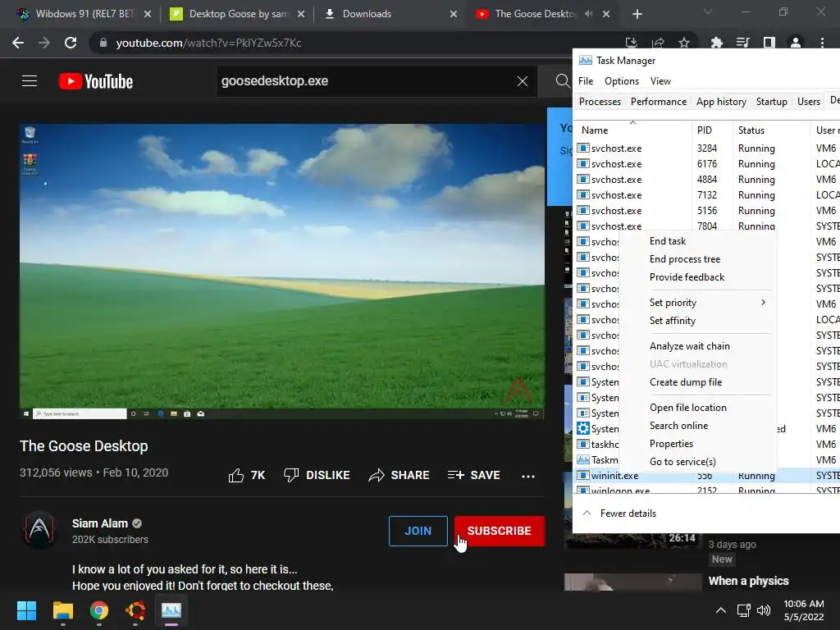The image size is (840, 630).
Task: Open Task Manager Options menu
Action: pyautogui.click(x=622, y=81)
